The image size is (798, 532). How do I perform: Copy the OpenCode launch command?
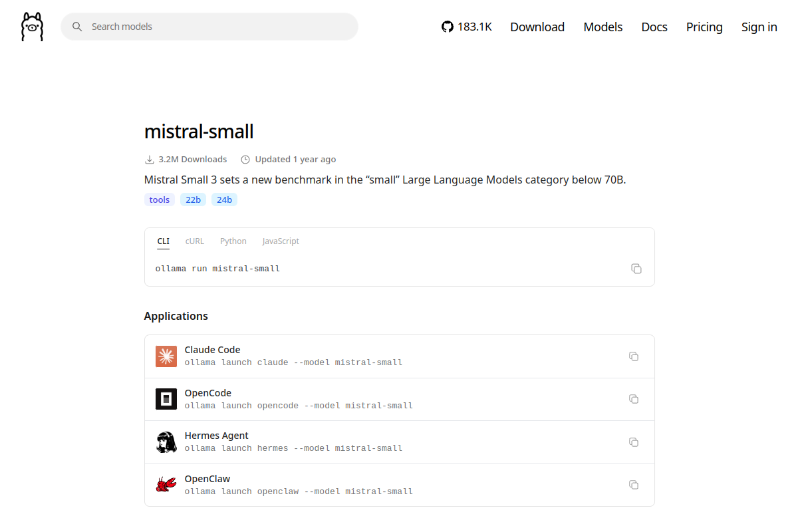pyautogui.click(x=634, y=399)
